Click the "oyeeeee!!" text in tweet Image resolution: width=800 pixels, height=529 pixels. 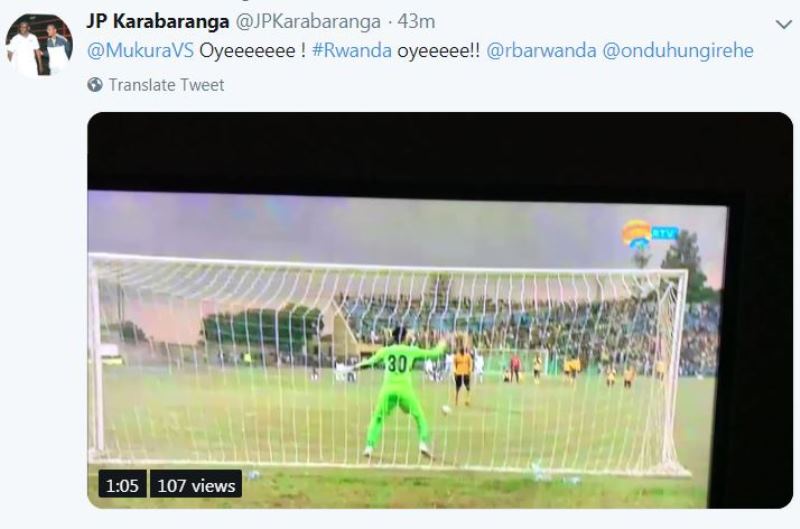coord(439,51)
